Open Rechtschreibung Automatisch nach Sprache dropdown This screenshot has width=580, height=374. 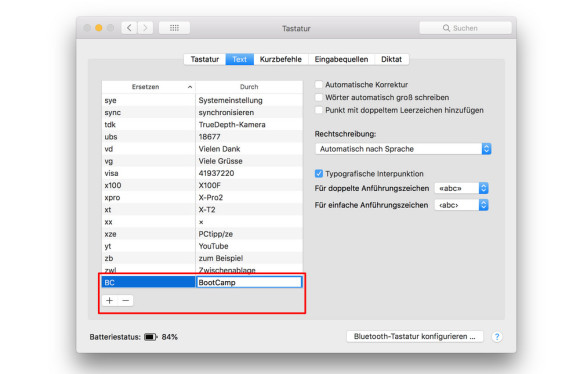(403, 149)
